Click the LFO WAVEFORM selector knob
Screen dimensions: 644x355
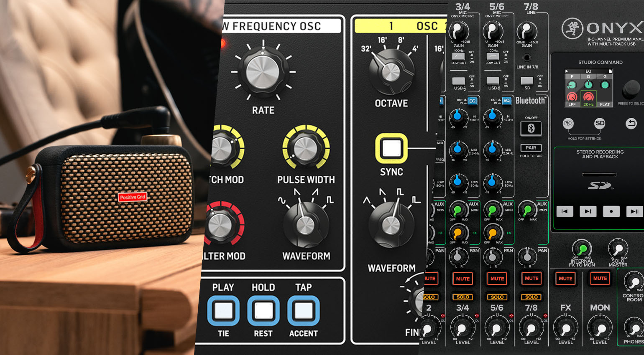(x=305, y=225)
